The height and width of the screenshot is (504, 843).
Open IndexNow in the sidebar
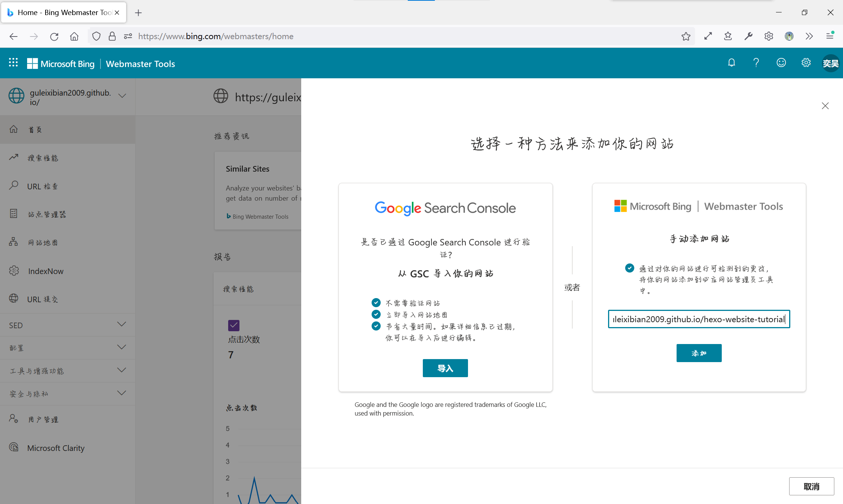[x=46, y=271]
